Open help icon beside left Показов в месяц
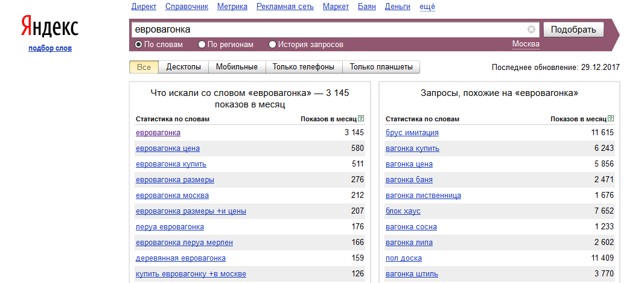Image resolution: width=644 pixels, height=283 pixels. [361, 119]
